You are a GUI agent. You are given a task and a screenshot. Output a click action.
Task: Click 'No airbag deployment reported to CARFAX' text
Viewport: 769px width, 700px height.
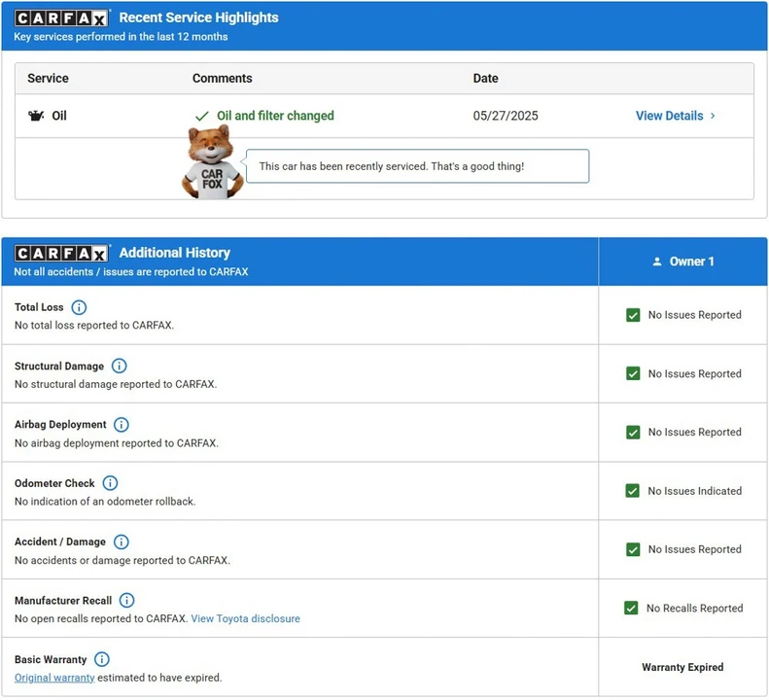(117, 443)
